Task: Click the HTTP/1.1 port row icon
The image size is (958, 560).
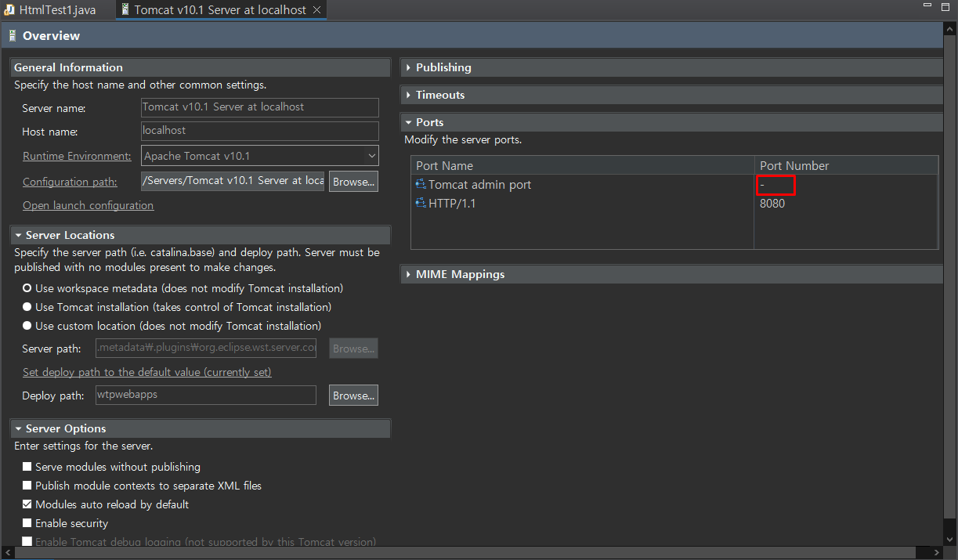Action: click(421, 204)
